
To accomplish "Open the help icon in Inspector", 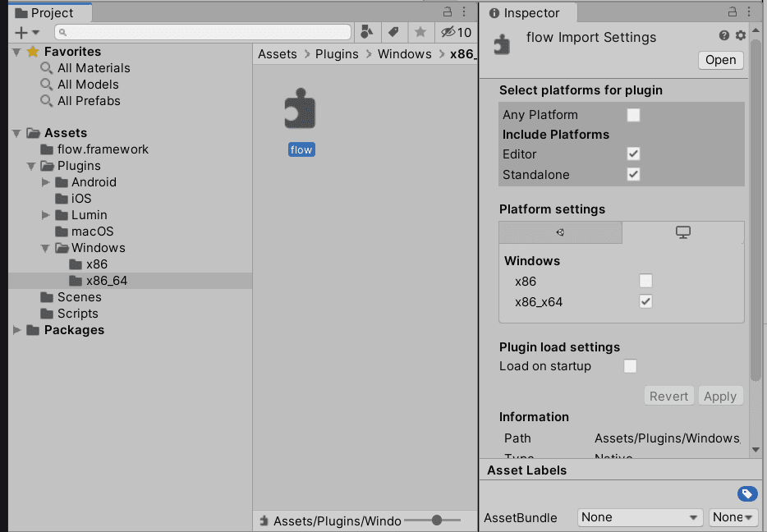I will [x=724, y=35].
